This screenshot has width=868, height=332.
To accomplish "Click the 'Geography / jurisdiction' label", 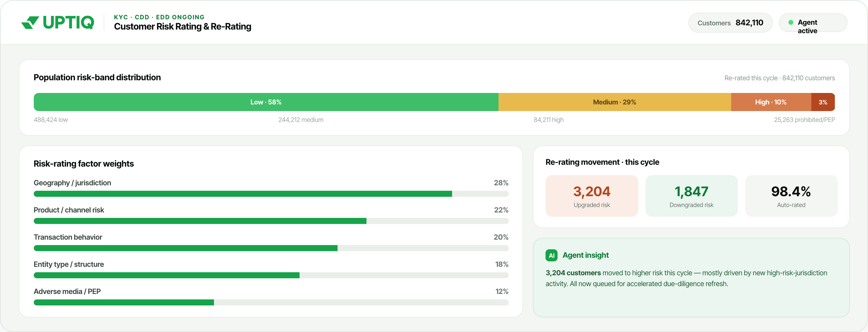I will tap(72, 183).
